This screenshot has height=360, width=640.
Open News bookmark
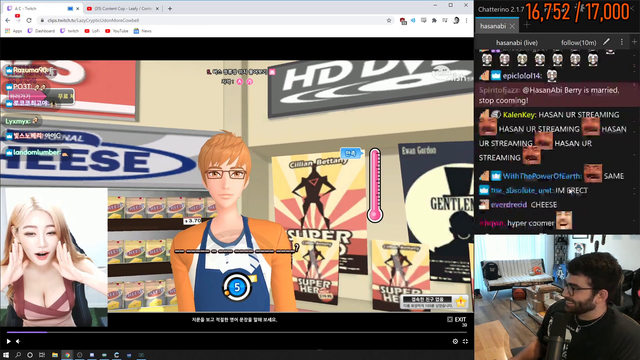(x=142, y=31)
